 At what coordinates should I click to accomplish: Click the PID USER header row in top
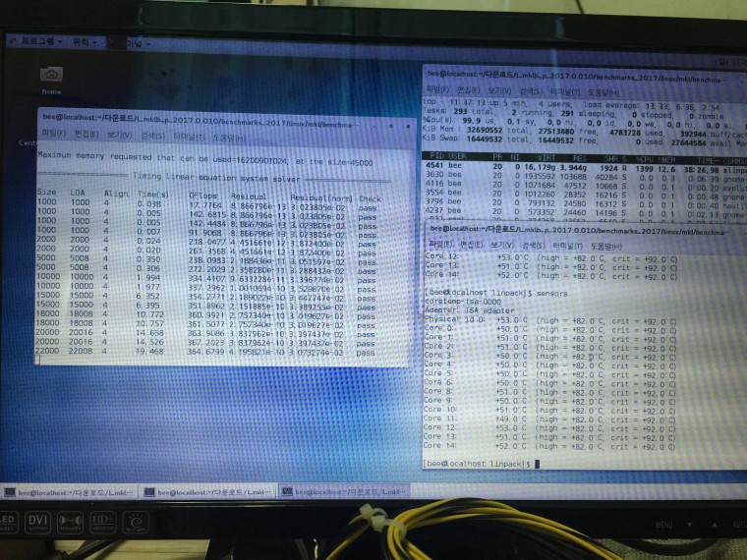[586, 157]
